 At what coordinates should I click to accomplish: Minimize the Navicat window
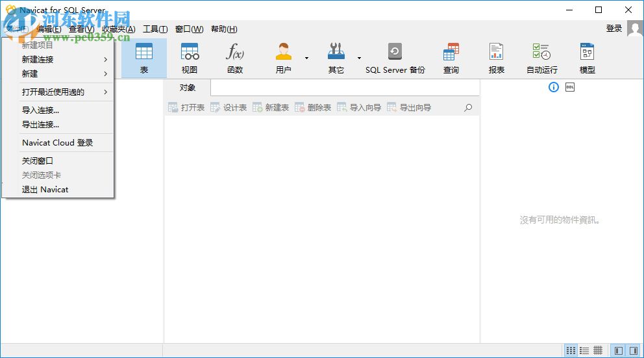point(569,10)
